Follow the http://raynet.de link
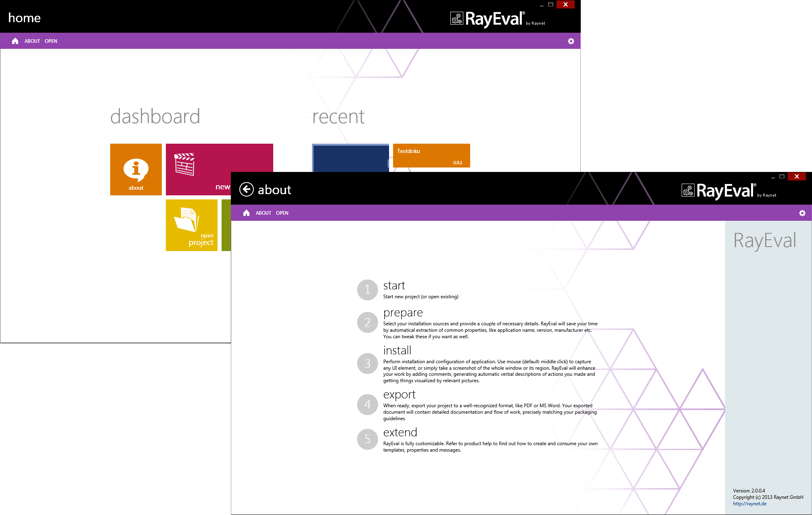Viewport: 812px width, 515px height. (750, 504)
